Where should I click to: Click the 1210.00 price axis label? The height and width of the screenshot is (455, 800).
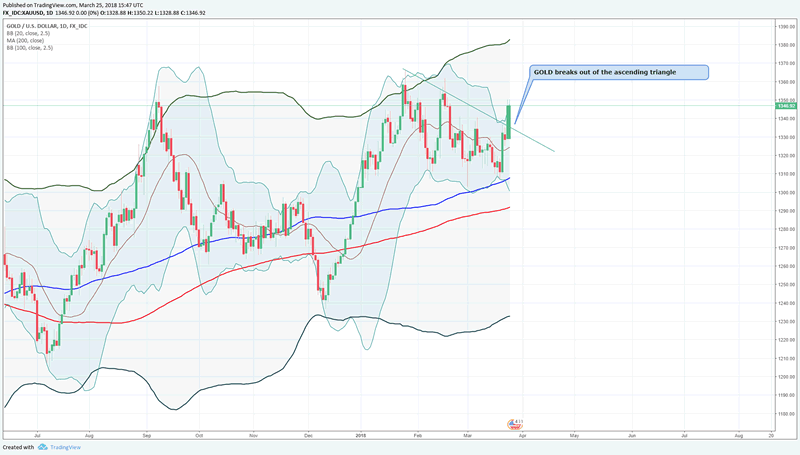[786, 358]
